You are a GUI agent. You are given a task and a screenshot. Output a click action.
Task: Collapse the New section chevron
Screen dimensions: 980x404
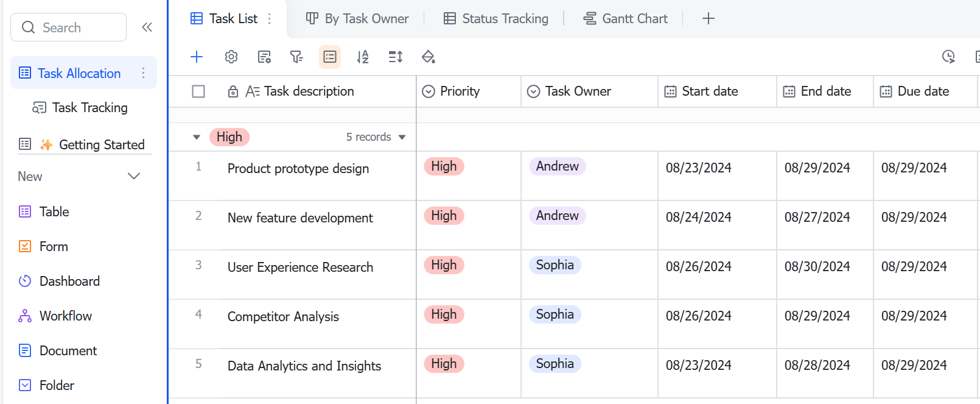[134, 176]
